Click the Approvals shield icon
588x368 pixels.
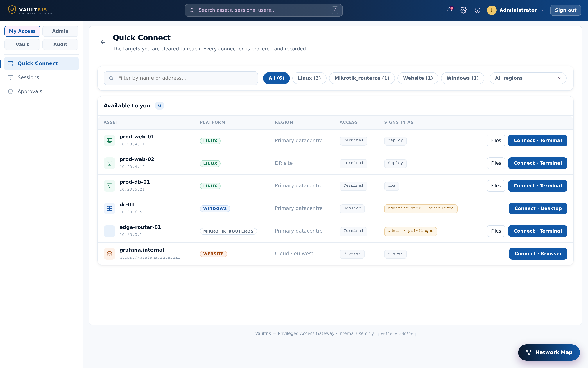click(10, 91)
